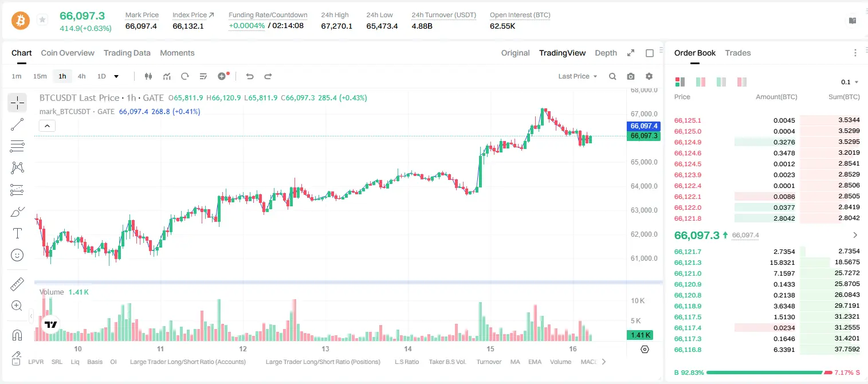
Task: Switch to the Trading Data tab
Action: pyautogui.click(x=127, y=53)
